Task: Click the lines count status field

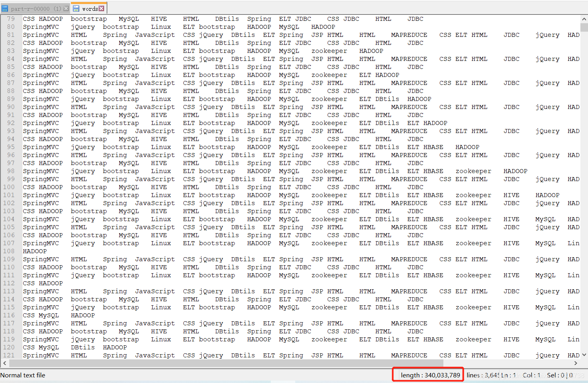Action: (x=483, y=375)
